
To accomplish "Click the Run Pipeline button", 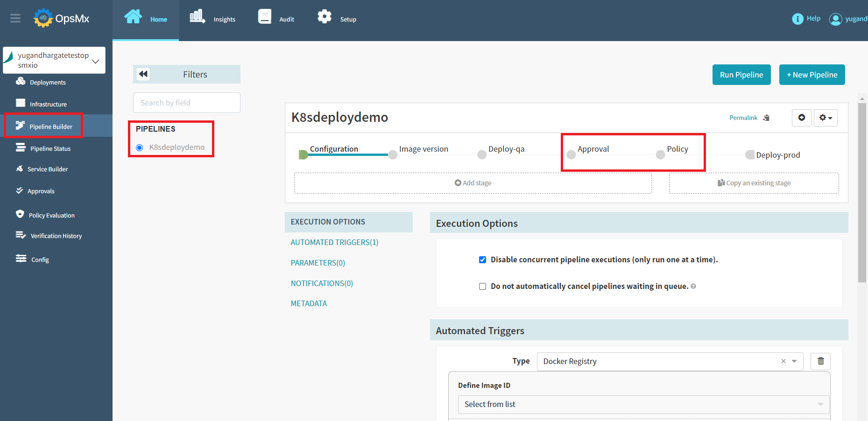I will coord(741,74).
